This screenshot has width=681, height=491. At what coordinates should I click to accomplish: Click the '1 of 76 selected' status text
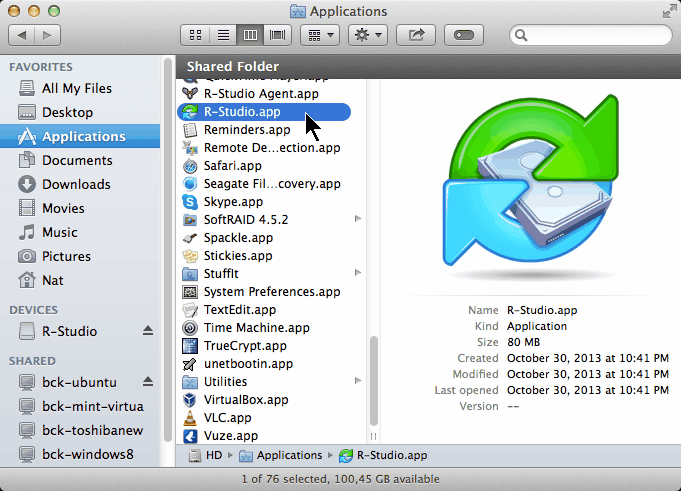pos(340,479)
